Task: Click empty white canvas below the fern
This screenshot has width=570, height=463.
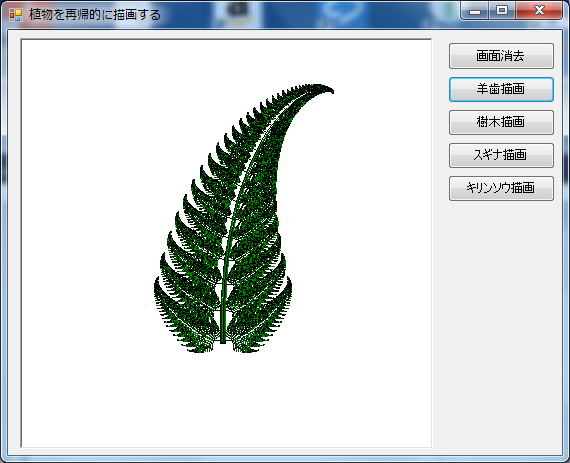Action: click(x=225, y=400)
